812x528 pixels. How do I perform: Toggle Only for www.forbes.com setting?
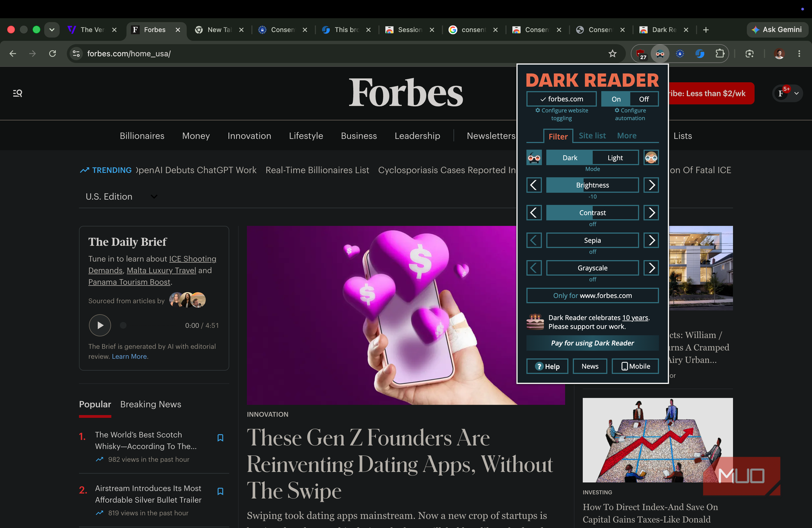click(x=593, y=295)
